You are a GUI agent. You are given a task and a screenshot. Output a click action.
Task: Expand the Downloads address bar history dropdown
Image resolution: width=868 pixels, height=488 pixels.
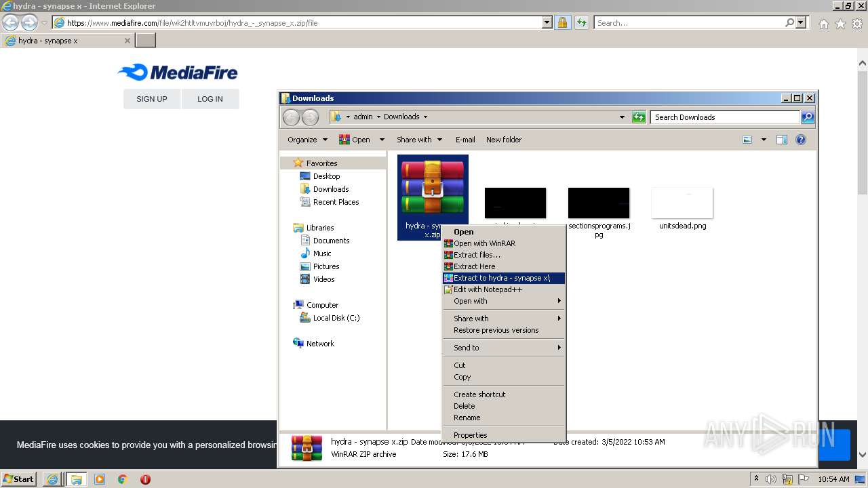pos(622,117)
